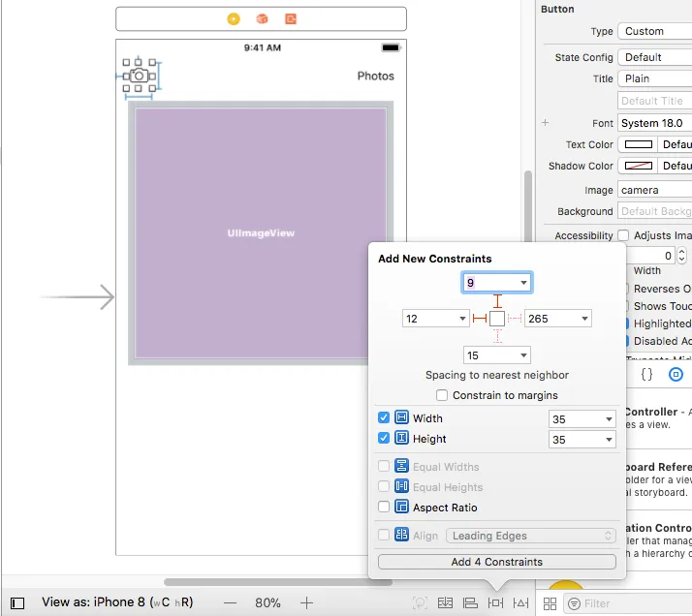Click the Photos label on canvas
This screenshot has height=616, width=692.
tap(376, 76)
